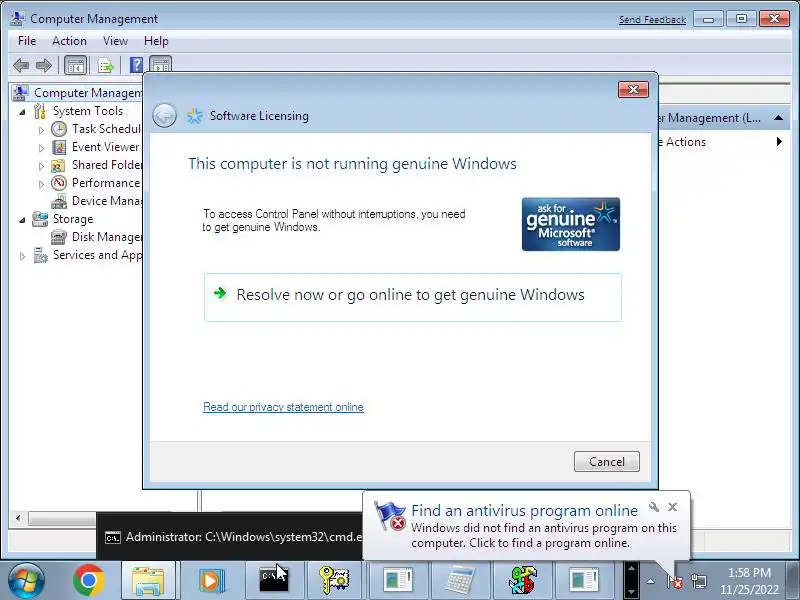The image size is (800, 600).
Task: Click the Show/Hide Action Pane toolbar icon
Action: pos(161,65)
